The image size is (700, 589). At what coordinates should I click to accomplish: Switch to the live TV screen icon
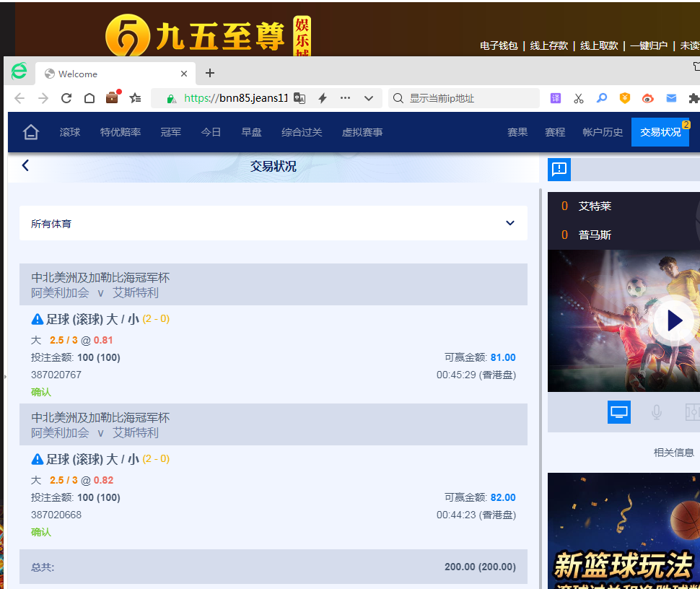[x=618, y=412]
